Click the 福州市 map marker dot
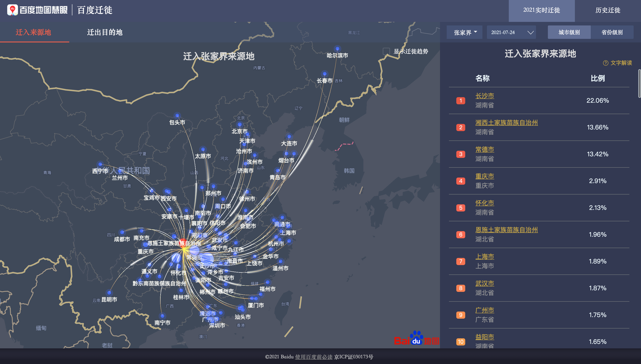Viewport: 641px width, 364px height. tap(268, 282)
